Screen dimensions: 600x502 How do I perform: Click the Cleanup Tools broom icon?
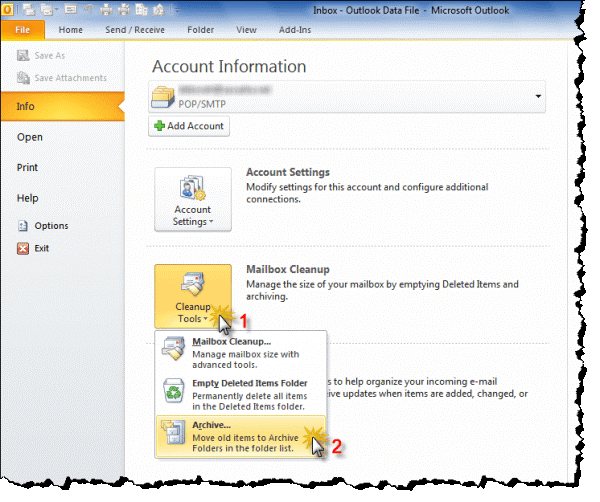pos(192,284)
